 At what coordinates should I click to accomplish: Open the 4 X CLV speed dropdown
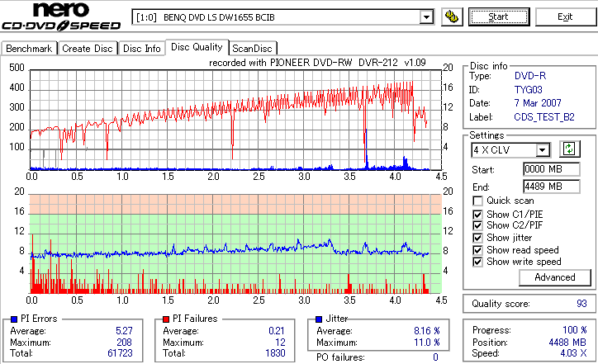pos(510,149)
